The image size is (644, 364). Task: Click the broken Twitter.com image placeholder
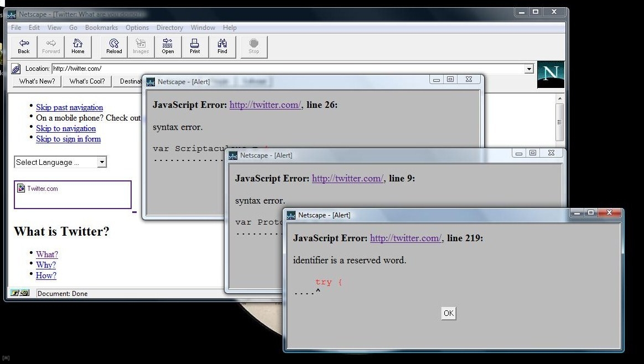click(x=21, y=188)
